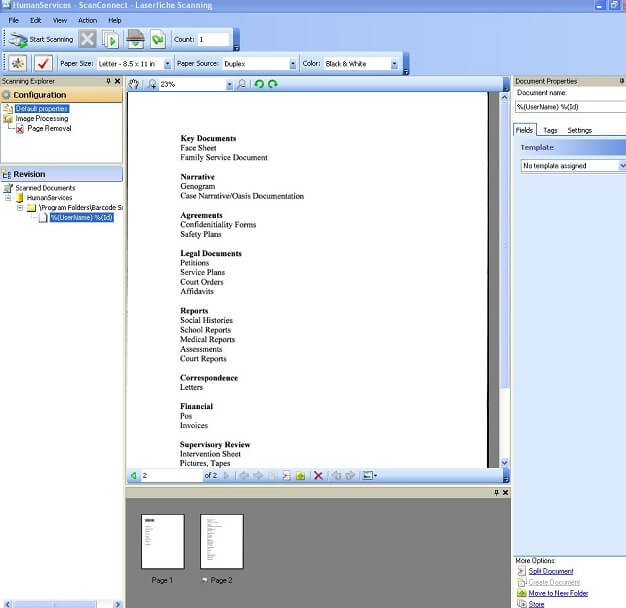Viewport: 626px width, 608px height.
Task: Select the hand pan tool
Action: coord(134,84)
